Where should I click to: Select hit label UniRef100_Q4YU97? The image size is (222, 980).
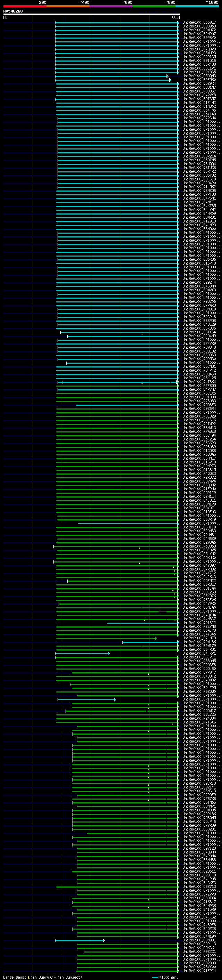pos(199,565)
